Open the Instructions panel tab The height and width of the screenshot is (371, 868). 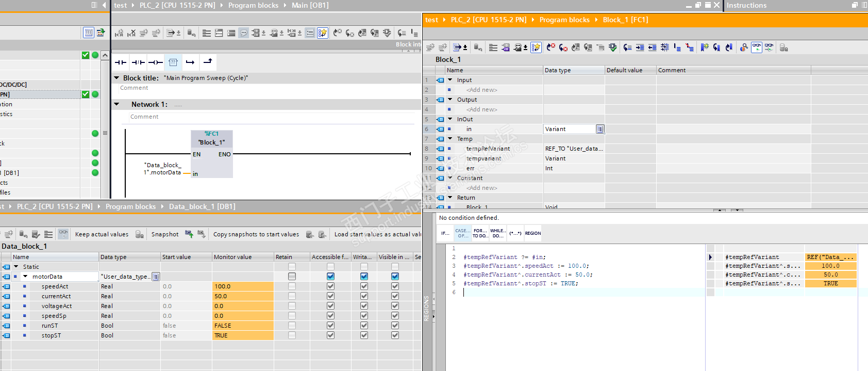(x=746, y=5)
